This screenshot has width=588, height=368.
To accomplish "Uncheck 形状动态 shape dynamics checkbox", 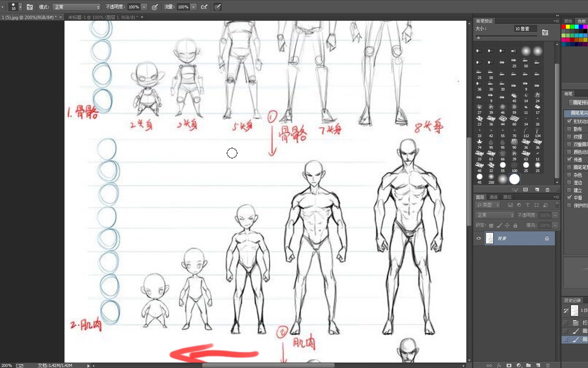I will click(569, 121).
